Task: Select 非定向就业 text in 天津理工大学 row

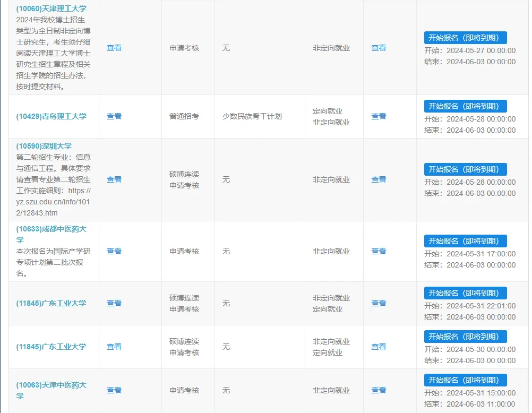Action: point(331,48)
